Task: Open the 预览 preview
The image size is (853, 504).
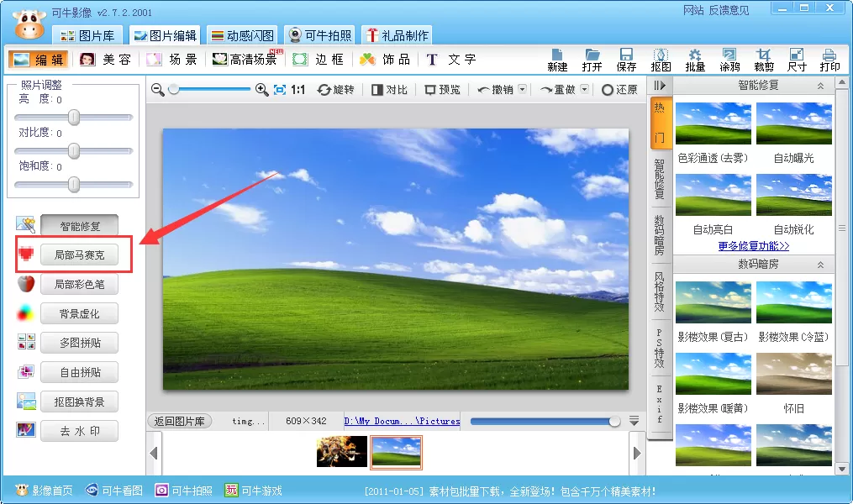Action: click(x=442, y=90)
